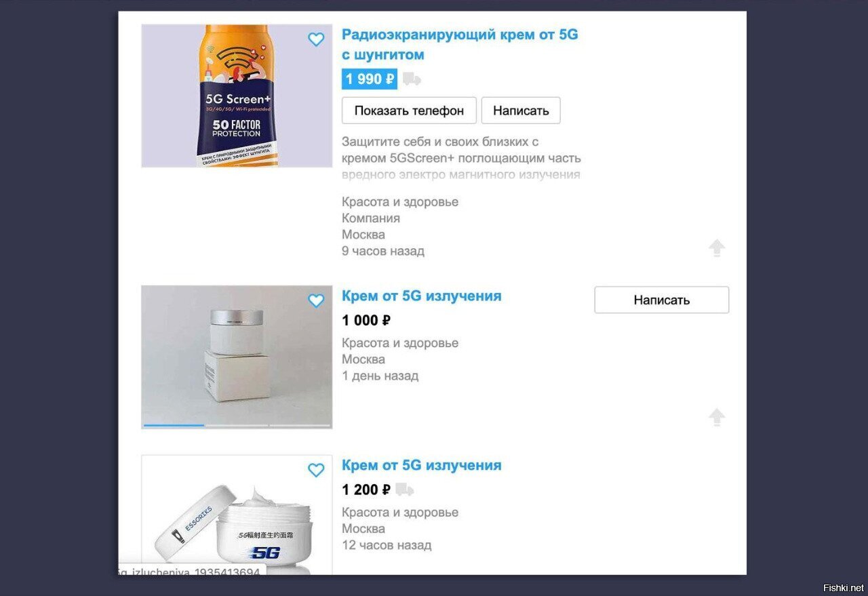Open third listing titled Крем от 5G излучения
Image resolution: width=868 pixels, height=596 pixels.
tap(422, 466)
